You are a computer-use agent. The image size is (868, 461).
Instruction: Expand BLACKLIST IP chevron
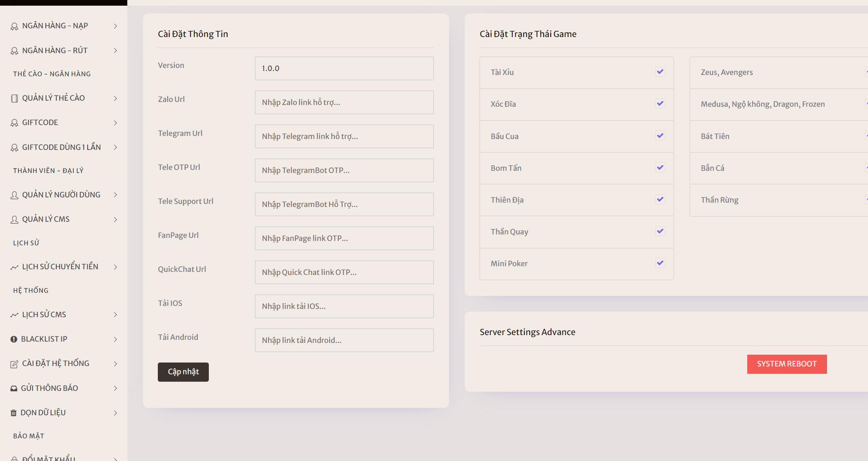click(116, 339)
